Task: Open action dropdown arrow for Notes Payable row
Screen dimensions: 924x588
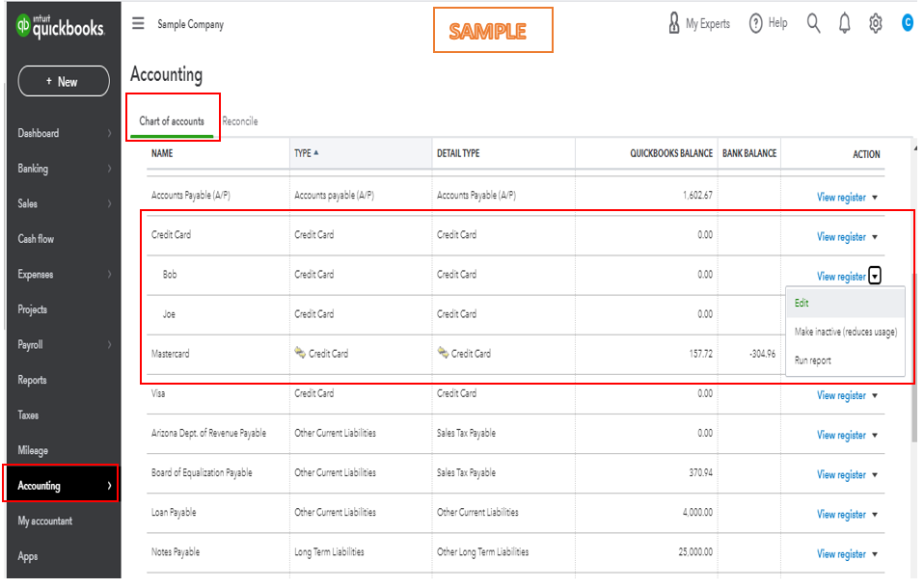Action: point(875,555)
